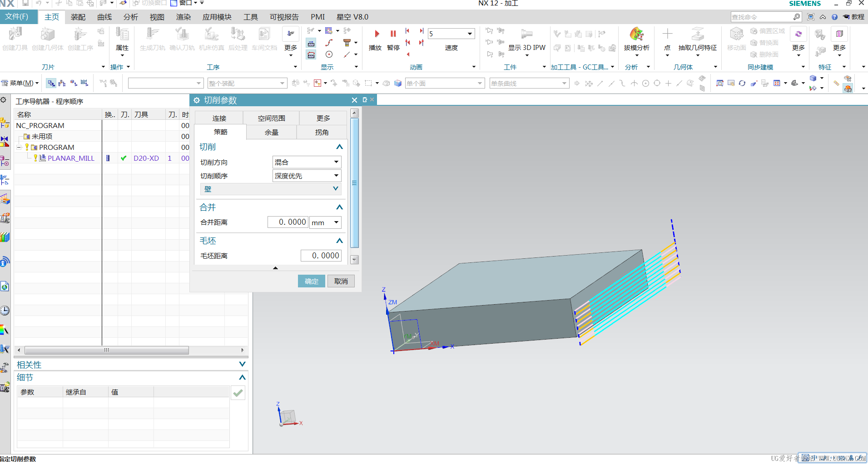Switch to the 更多 dialog tab
This screenshot has height=464, width=868.
pos(323,118)
